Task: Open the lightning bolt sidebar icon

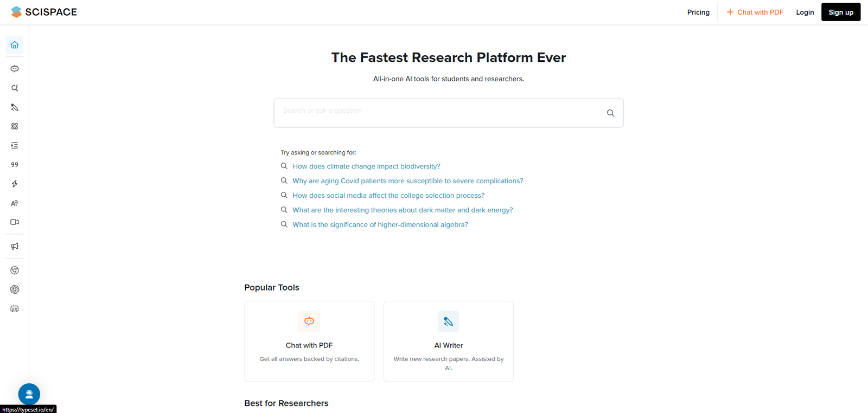Action: click(15, 184)
